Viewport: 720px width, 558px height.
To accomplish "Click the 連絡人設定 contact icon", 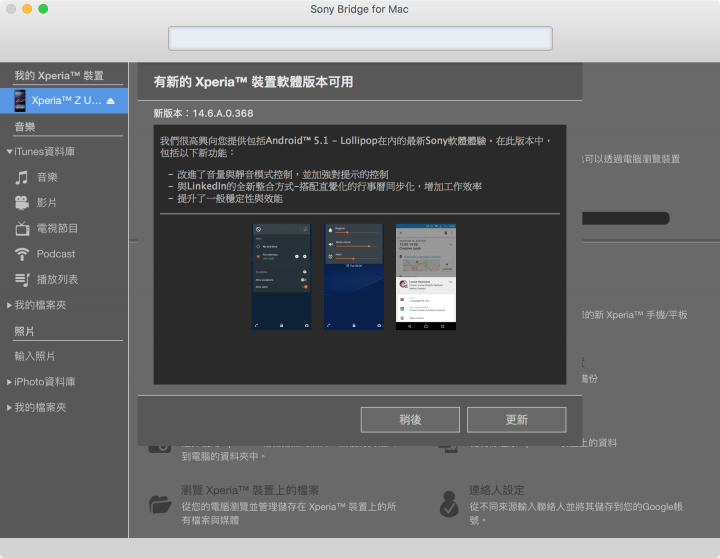I will [x=449, y=504].
